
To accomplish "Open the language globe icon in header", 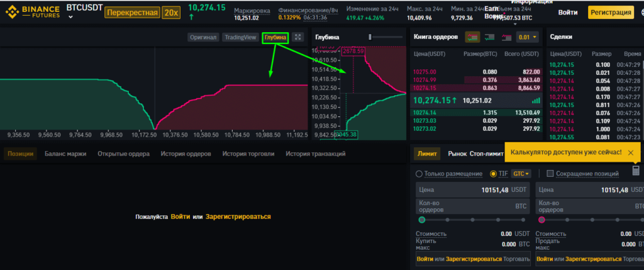I will tap(641, 13).
